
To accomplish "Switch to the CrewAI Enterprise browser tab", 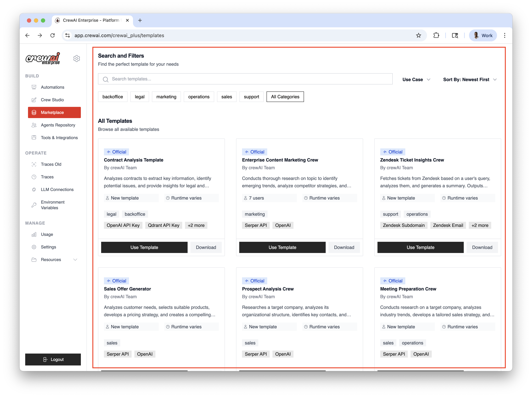I will coord(91,20).
